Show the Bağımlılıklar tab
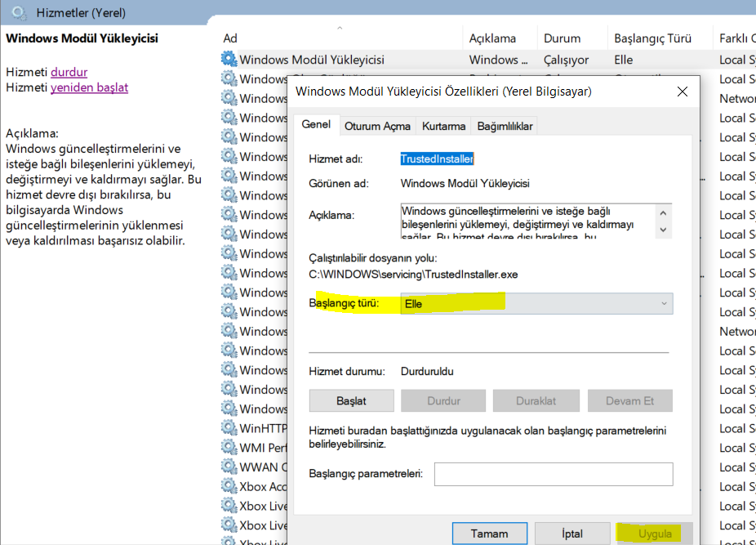This screenshot has height=545, width=756. [x=505, y=127]
